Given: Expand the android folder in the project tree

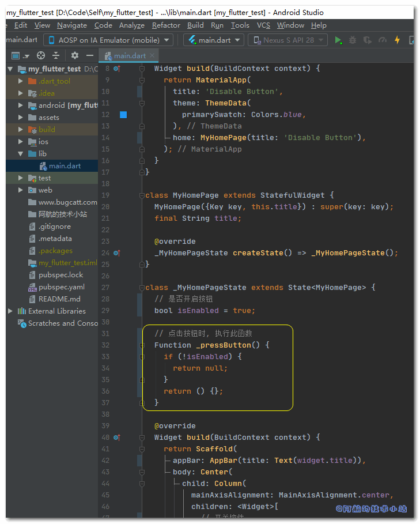Looking at the screenshot, I should (x=21, y=105).
